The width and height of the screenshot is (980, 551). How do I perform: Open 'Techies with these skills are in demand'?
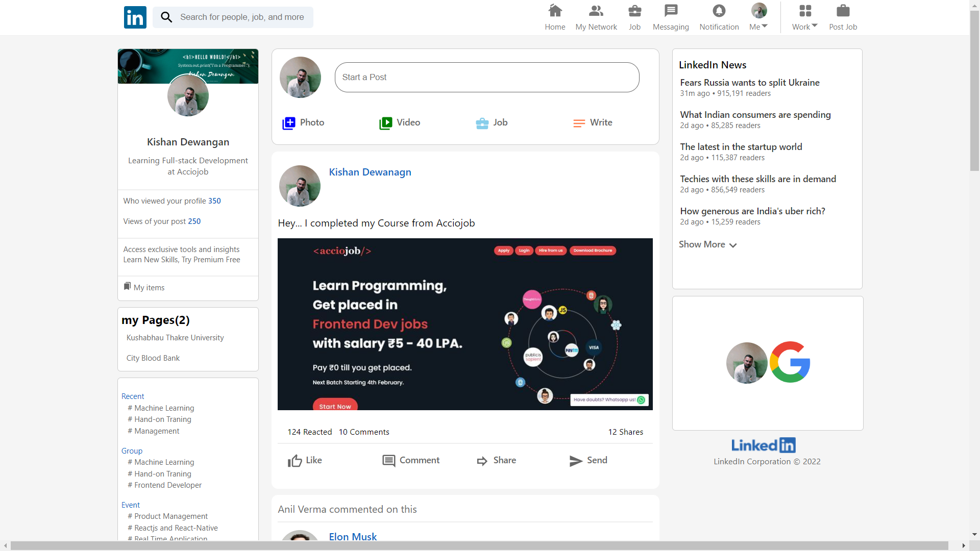coord(758,179)
